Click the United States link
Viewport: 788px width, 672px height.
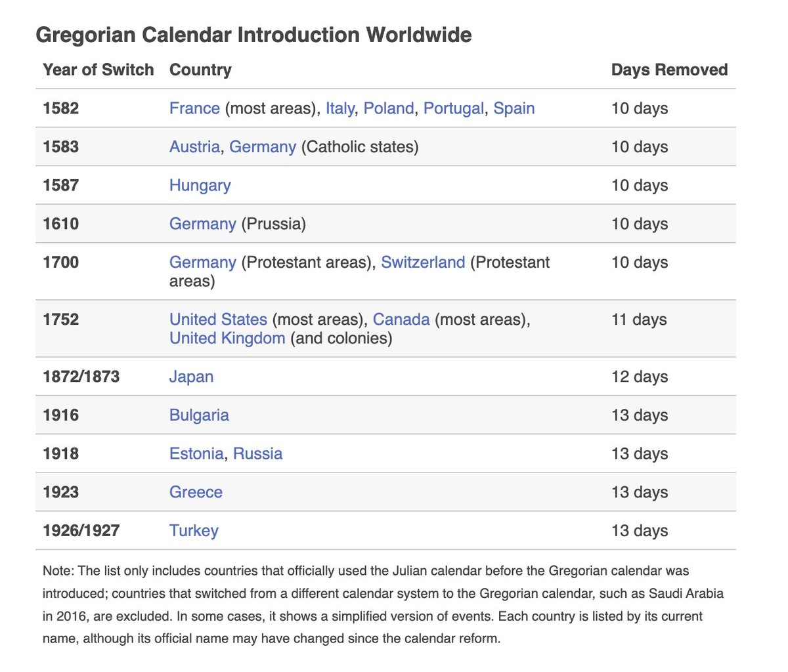click(218, 320)
